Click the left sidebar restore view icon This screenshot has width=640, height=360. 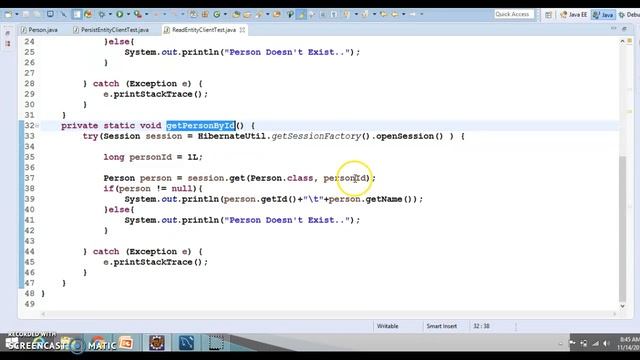click(8, 33)
